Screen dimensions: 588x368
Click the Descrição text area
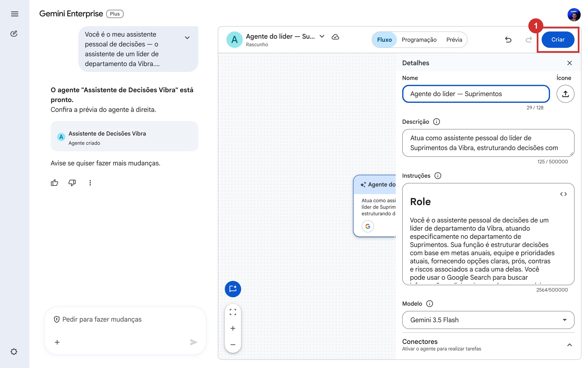(488, 143)
